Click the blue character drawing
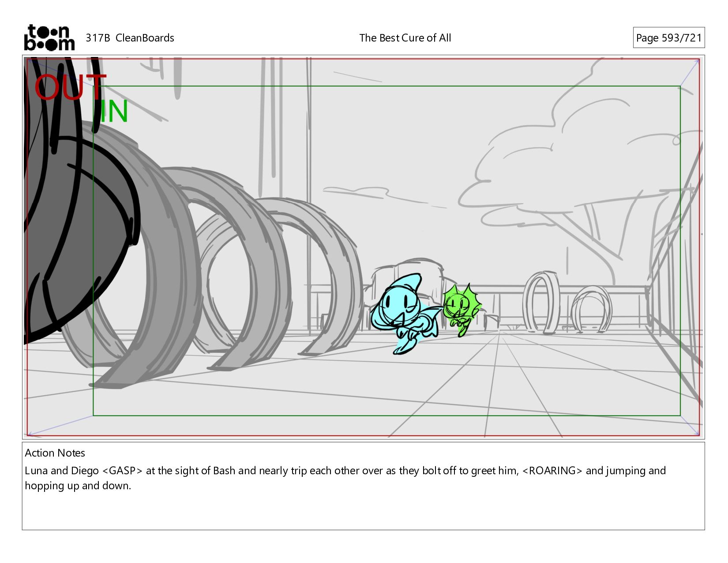The height and width of the screenshot is (563, 728). (406, 313)
